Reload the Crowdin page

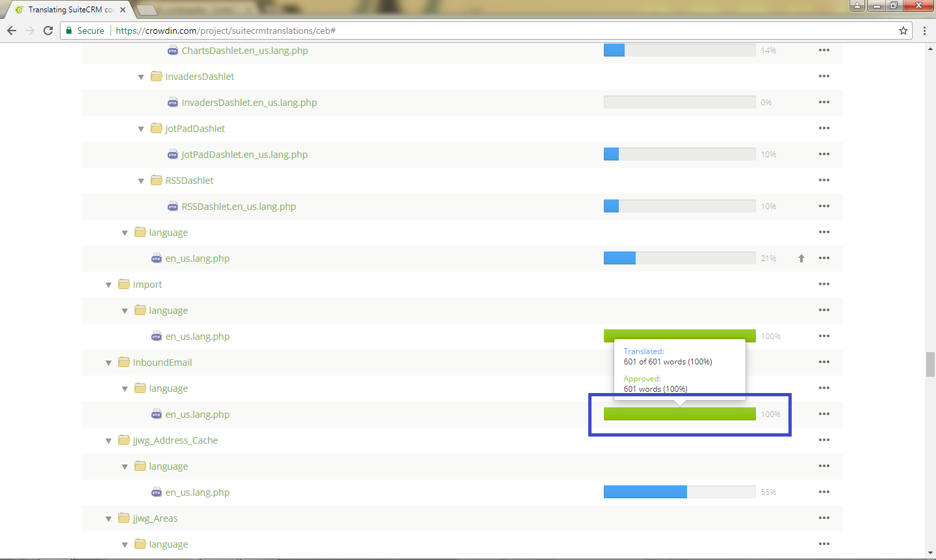point(48,31)
